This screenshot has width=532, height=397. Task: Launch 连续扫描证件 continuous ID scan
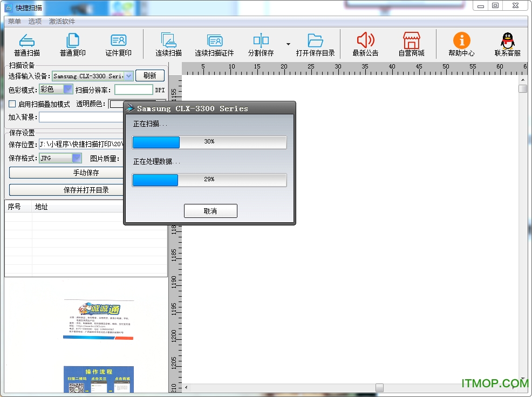point(214,45)
